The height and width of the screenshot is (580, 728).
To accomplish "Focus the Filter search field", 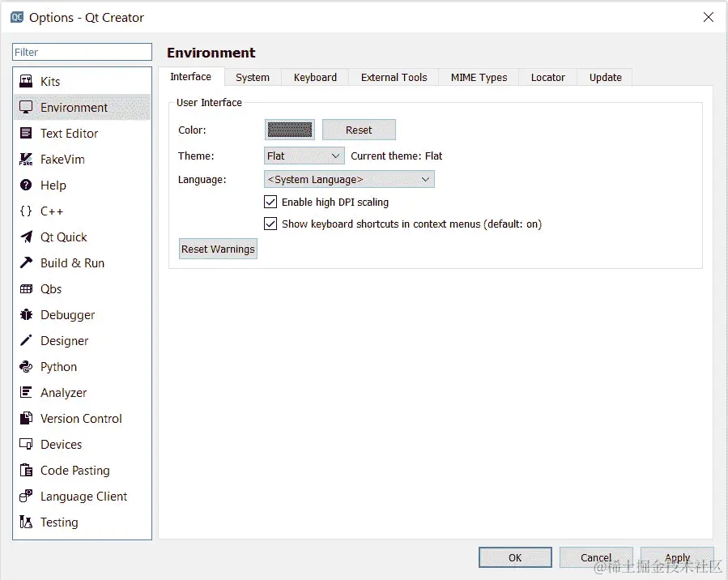I will 82,52.
